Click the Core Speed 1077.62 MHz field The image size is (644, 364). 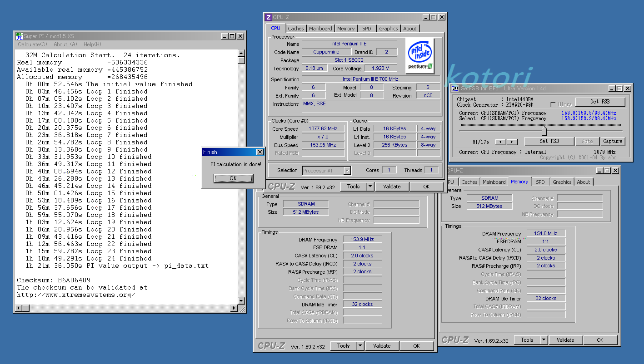pyautogui.click(x=323, y=129)
